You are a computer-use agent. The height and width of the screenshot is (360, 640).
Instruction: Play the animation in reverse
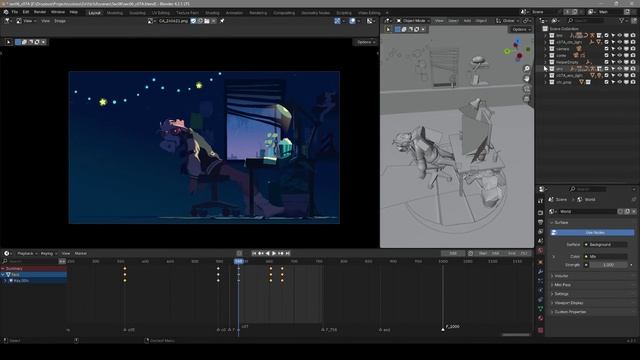267,253
